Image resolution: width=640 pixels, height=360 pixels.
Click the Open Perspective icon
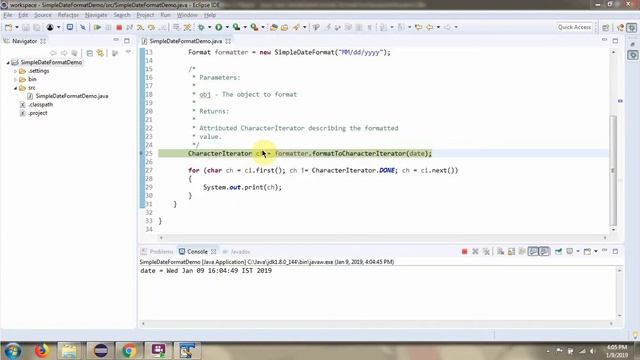click(606, 27)
